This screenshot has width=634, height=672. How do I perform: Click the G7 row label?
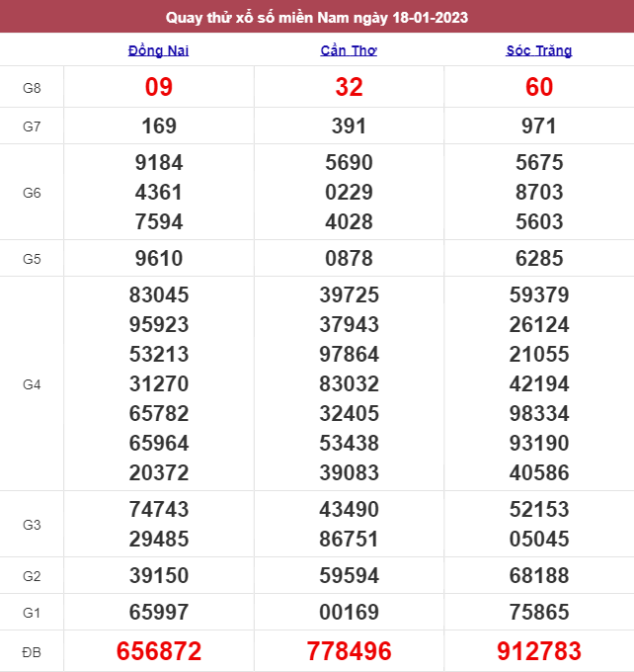(32, 126)
